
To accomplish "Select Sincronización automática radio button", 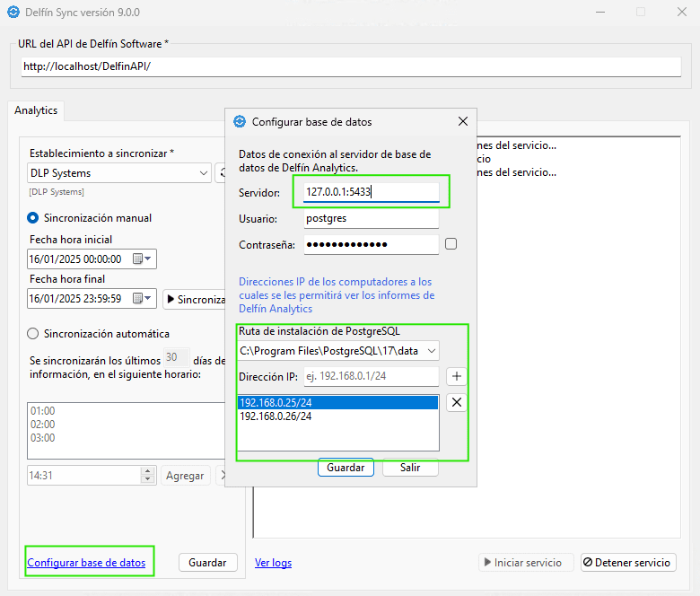I will 32,334.
